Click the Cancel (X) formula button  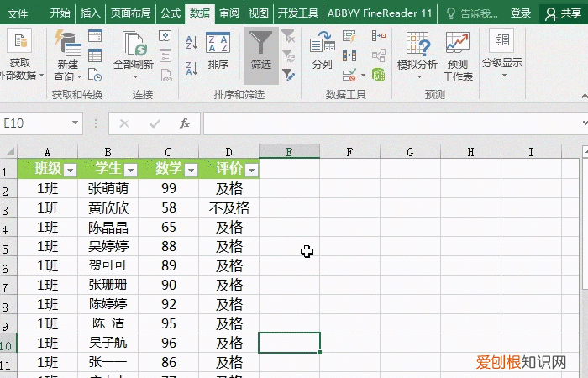[x=124, y=123]
